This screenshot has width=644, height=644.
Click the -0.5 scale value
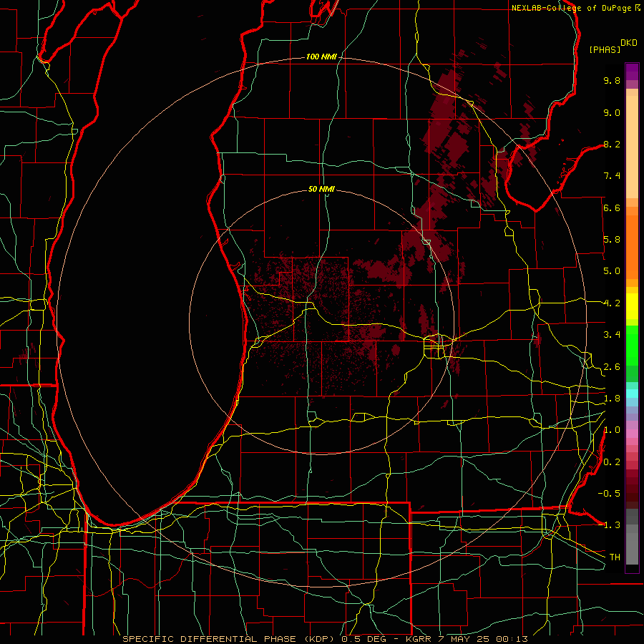[x=609, y=494]
